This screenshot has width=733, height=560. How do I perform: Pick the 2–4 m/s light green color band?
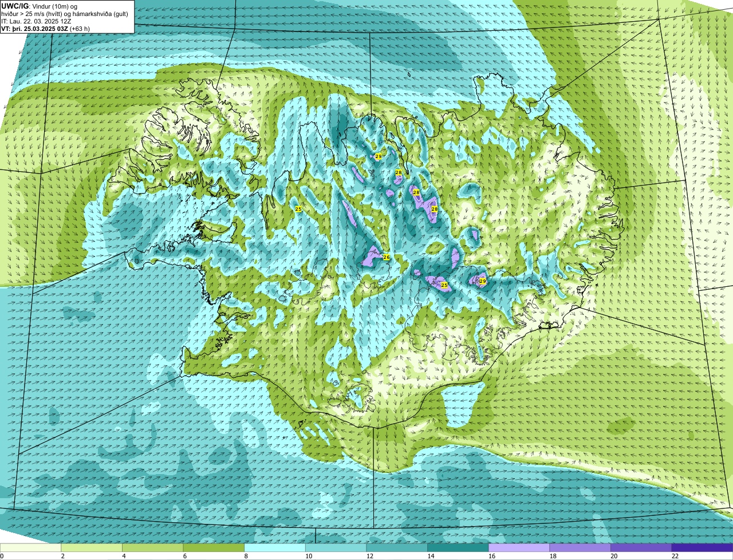pyautogui.click(x=92, y=548)
